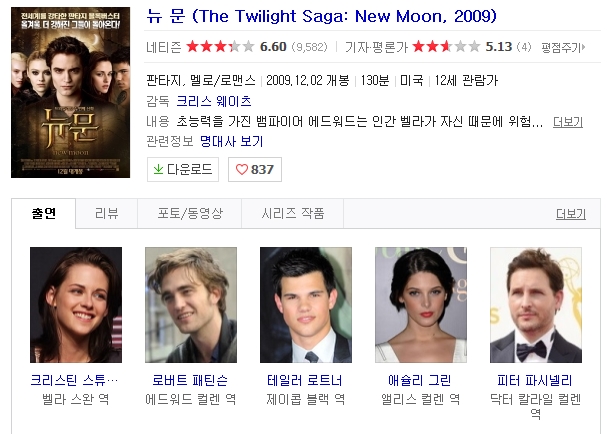The width and height of the screenshot is (610, 434).
Task: Switch to the 리뷰 tab
Action: (x=107, y=214)
